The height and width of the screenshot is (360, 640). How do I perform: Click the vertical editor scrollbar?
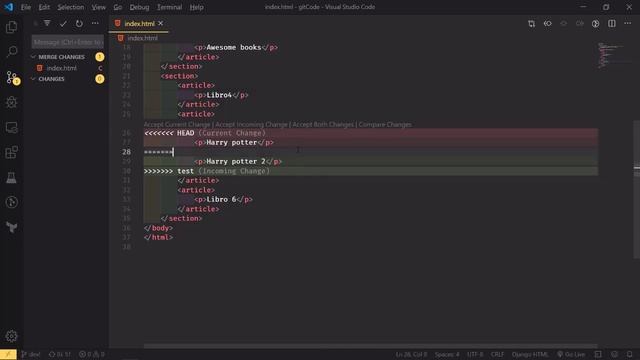click(x=636, y=190)
